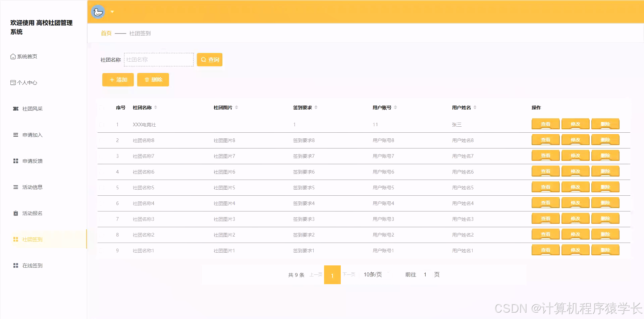Check the checkbox for row 社团名称7
The width and height of the screenshot is (644, 319).
coord(102,156)
